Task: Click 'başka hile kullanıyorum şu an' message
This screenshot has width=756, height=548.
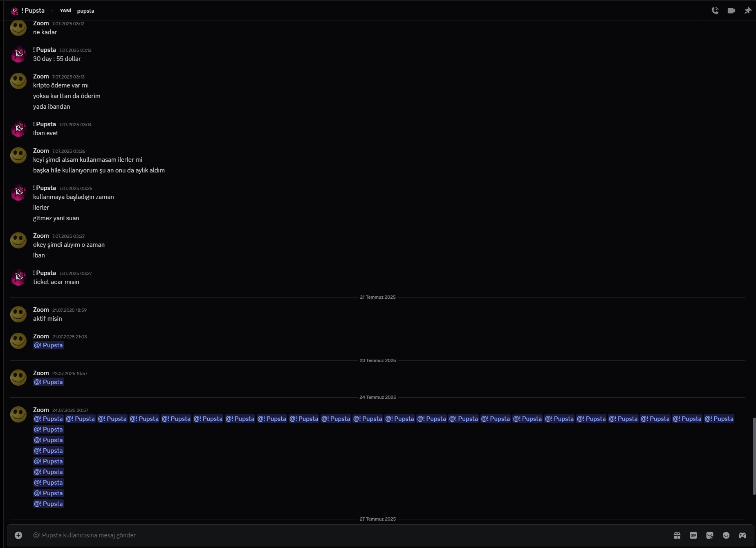Action: (x=99, y=170)
